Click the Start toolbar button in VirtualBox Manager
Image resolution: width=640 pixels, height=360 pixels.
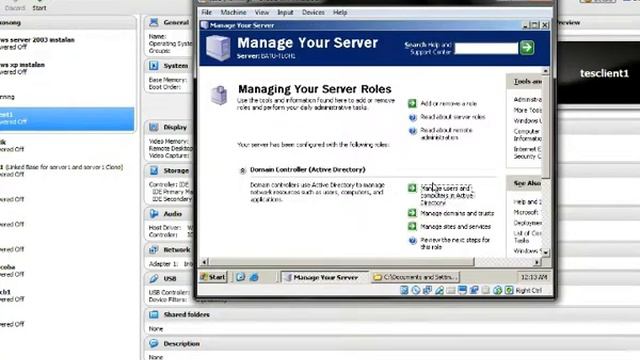[x=39, y=5]
